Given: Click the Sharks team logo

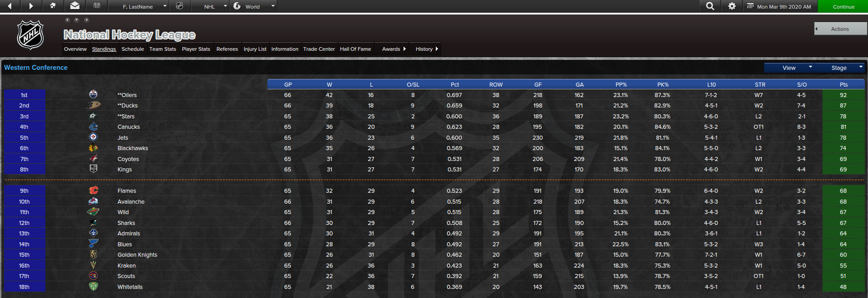Looking at the screenshot, I should [93, 222].
